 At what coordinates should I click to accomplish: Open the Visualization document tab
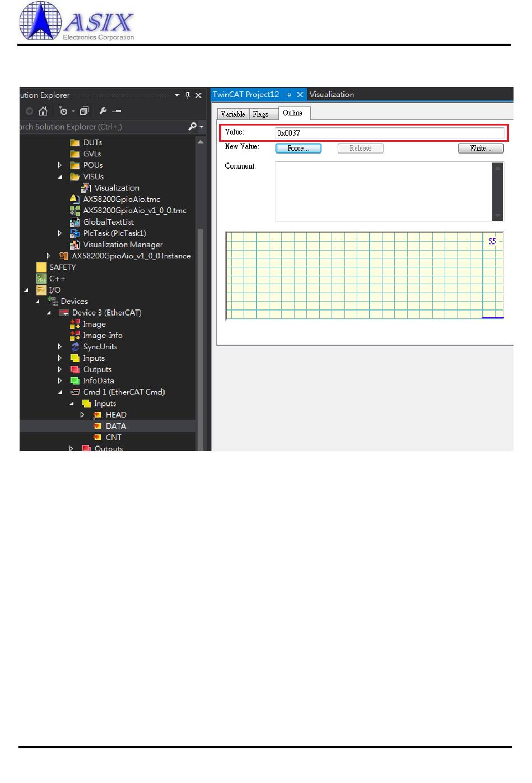pyautogui.click(x=332, y=95)
